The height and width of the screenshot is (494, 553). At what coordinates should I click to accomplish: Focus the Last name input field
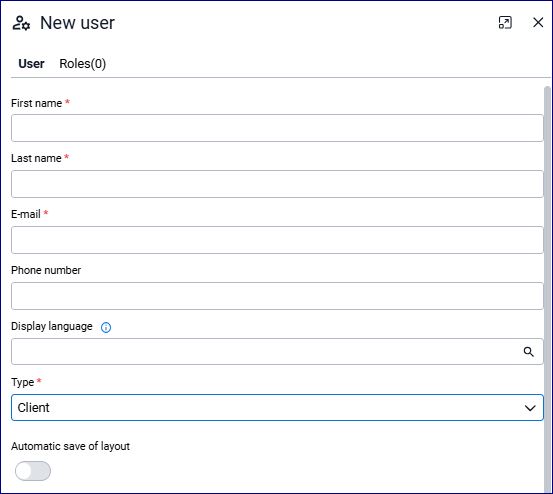277,184
